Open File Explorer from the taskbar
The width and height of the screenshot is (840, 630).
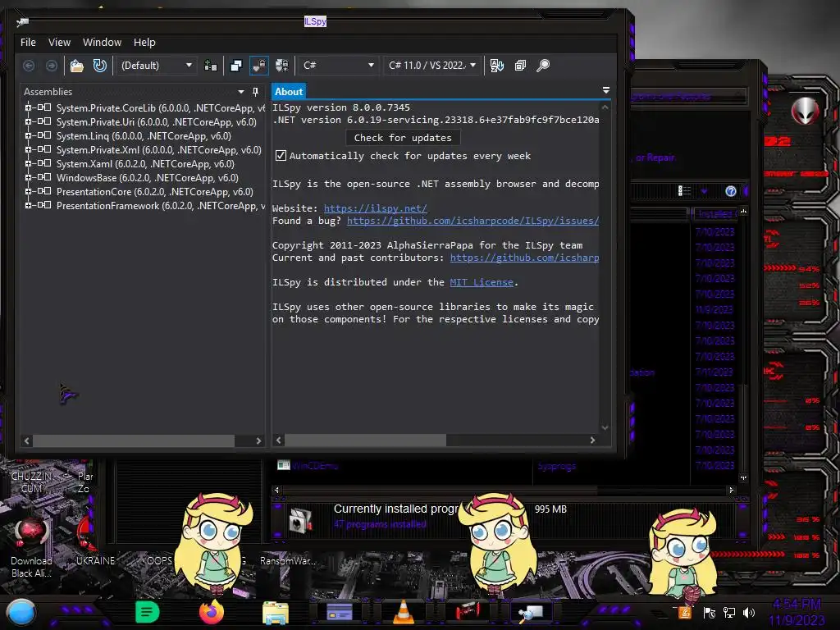276,613
